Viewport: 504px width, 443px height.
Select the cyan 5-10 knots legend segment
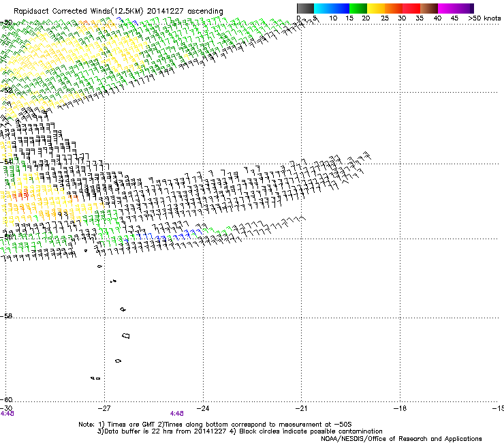tap(323, 8)
